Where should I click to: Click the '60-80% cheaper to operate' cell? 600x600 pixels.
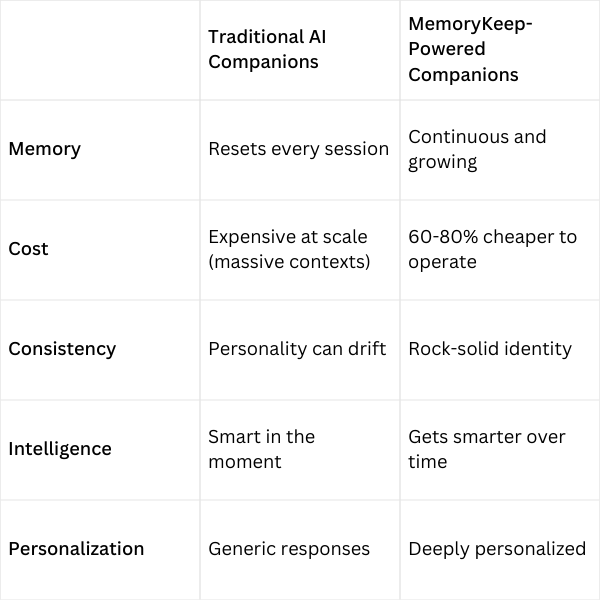pyautogui.click(x=492, y=249)
